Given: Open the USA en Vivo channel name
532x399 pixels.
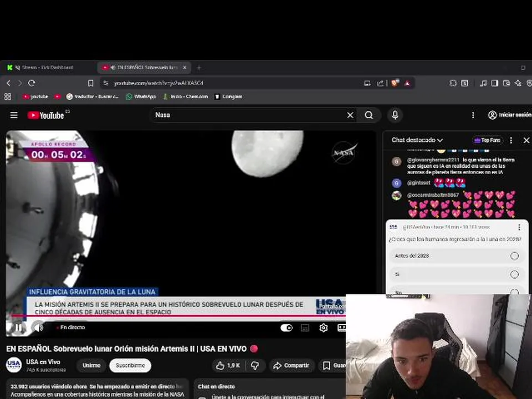Looking at the screenshot, I should (x=43, y=362).
